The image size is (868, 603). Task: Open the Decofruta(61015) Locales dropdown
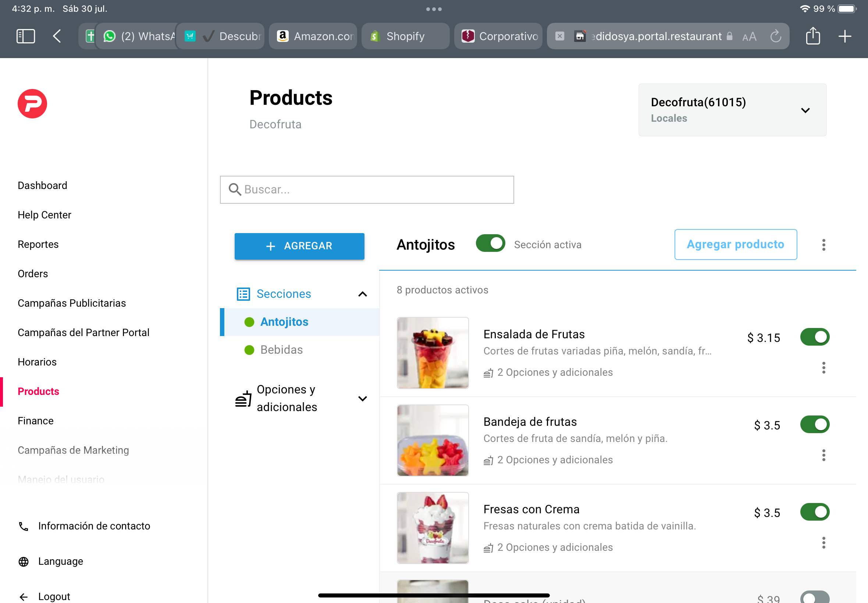coord(732,110)
